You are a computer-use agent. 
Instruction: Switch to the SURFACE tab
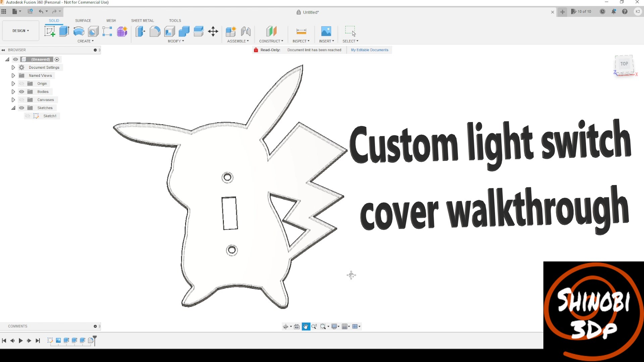tap(83, 20)
